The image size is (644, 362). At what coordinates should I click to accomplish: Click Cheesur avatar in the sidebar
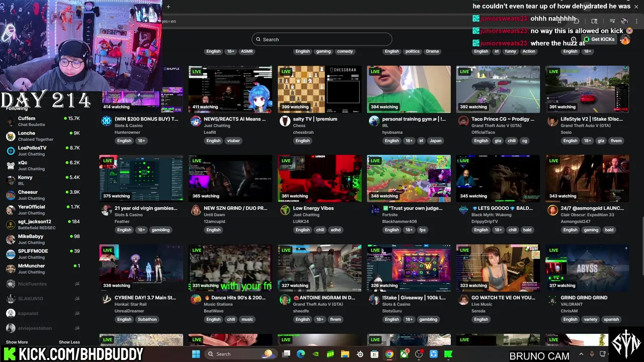click(11, 195)
